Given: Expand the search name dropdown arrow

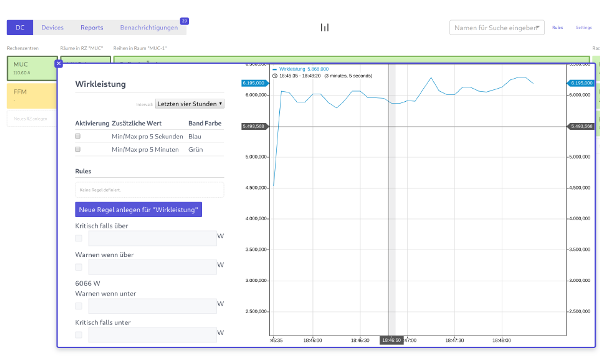Looking at the screenshot, I should tap(538, 28).
